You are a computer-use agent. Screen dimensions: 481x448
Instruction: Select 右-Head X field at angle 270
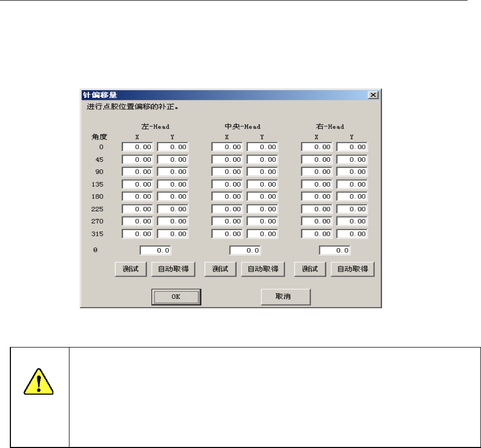317,221
